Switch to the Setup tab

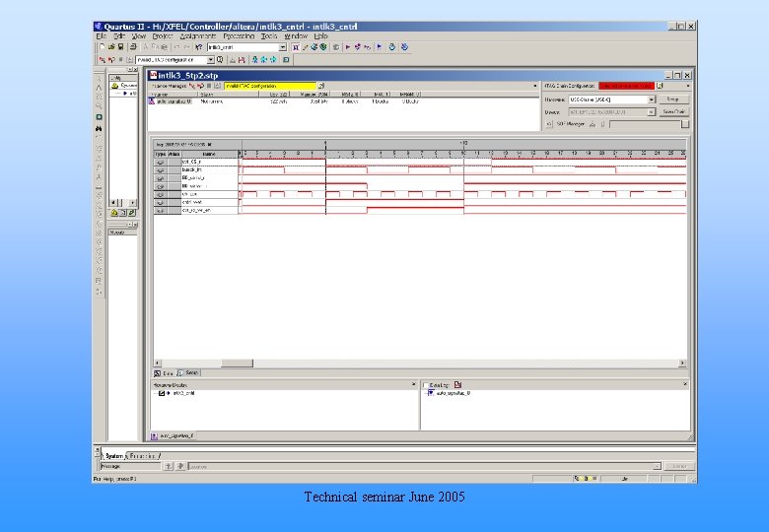pos(188,373)
